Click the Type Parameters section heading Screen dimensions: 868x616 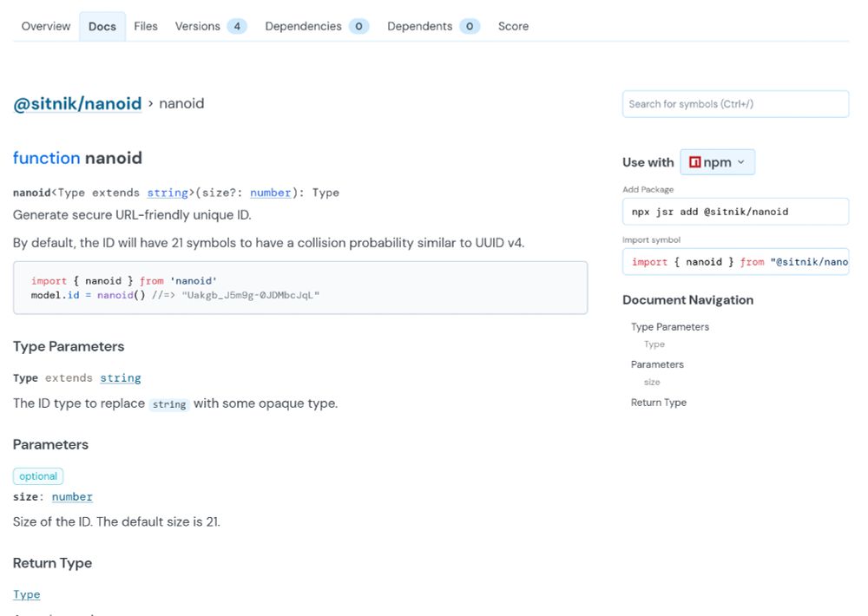pyautogui.click(x=69, y=346)
